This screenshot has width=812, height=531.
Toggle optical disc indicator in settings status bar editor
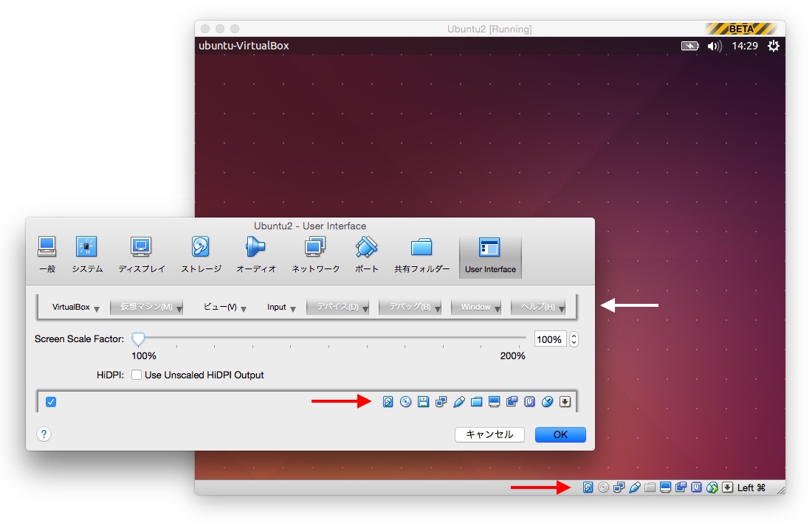tap(405, 402)
